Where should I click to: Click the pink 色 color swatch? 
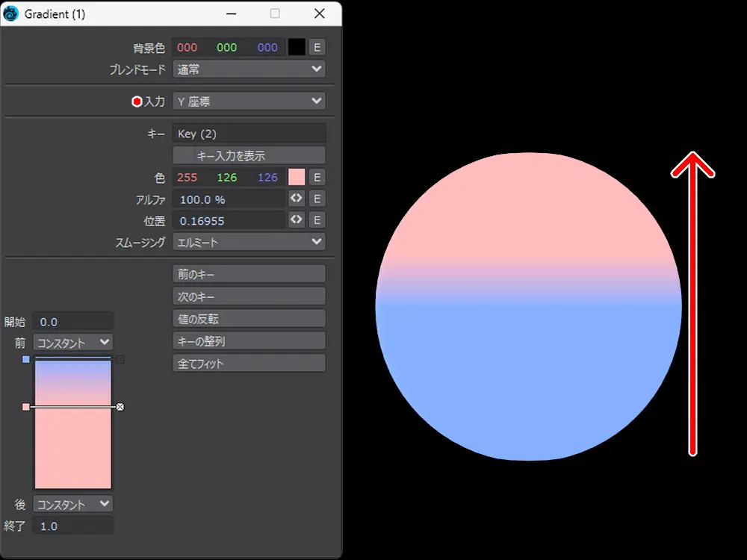pyautogui.click(x=297, y=177)
